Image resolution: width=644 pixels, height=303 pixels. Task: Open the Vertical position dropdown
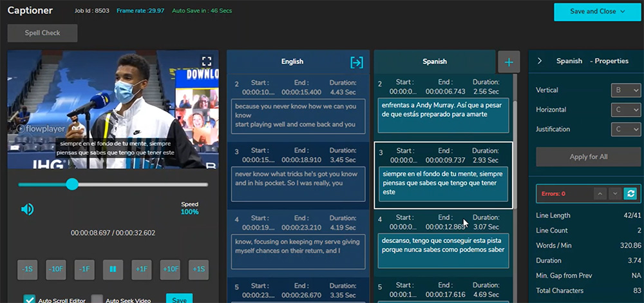[625, 91]
